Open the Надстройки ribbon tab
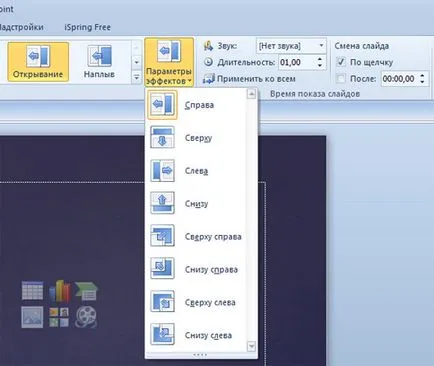Screen dimensions: 434x366 [21, 27]
